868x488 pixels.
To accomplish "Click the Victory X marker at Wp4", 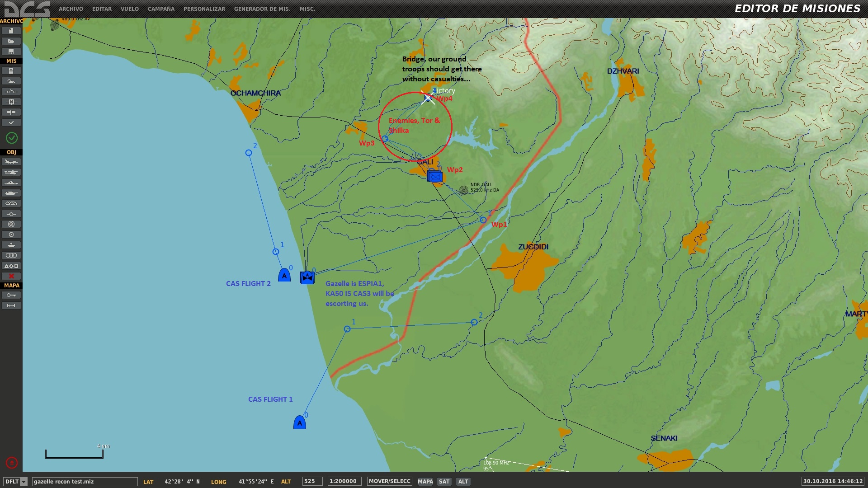I will pyautogui.click(x=428, y=98).
